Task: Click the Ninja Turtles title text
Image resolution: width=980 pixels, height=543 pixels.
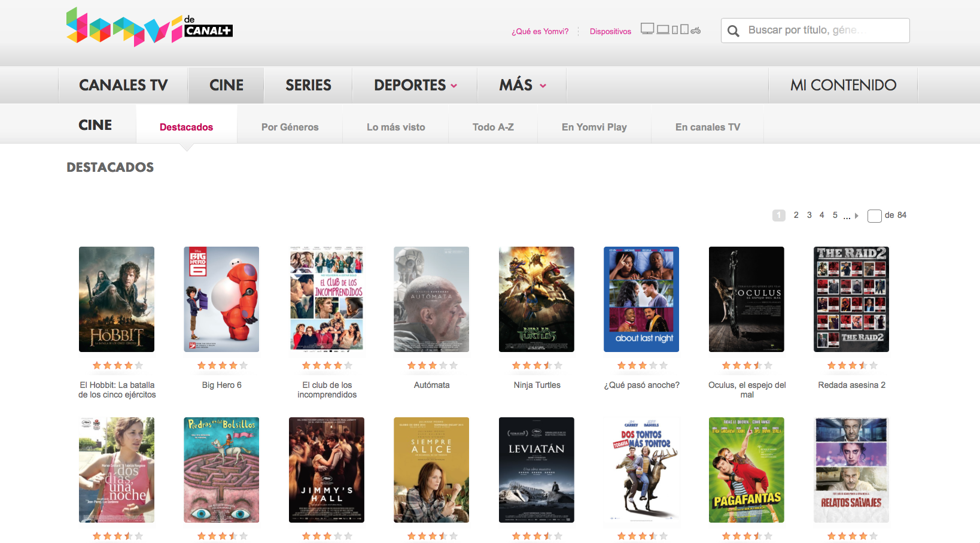Action: point(537,385)
